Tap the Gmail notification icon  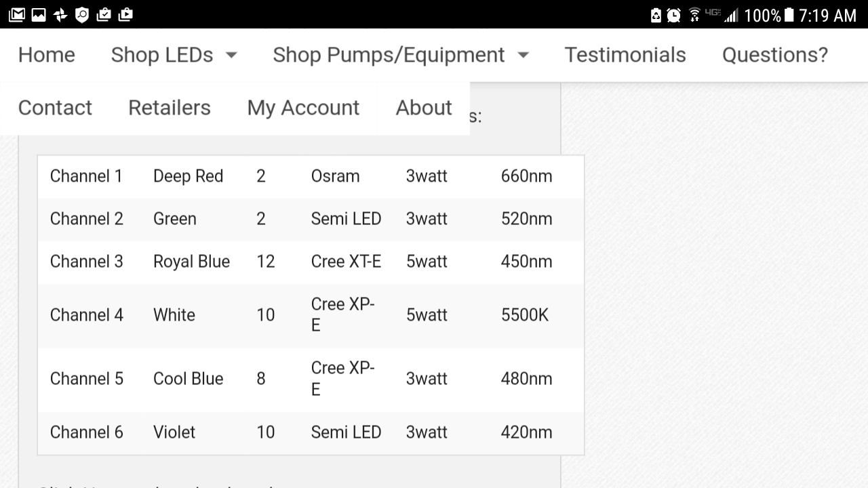[17, 14]
